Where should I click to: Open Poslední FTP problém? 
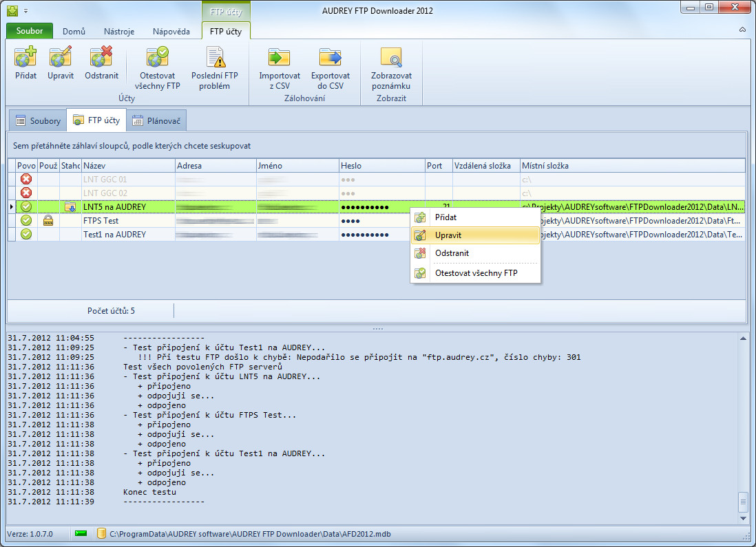point(215,68)
